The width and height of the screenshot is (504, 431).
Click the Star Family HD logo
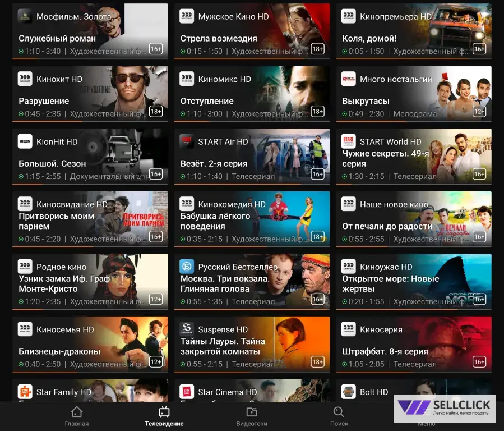[x=25, y=392]
